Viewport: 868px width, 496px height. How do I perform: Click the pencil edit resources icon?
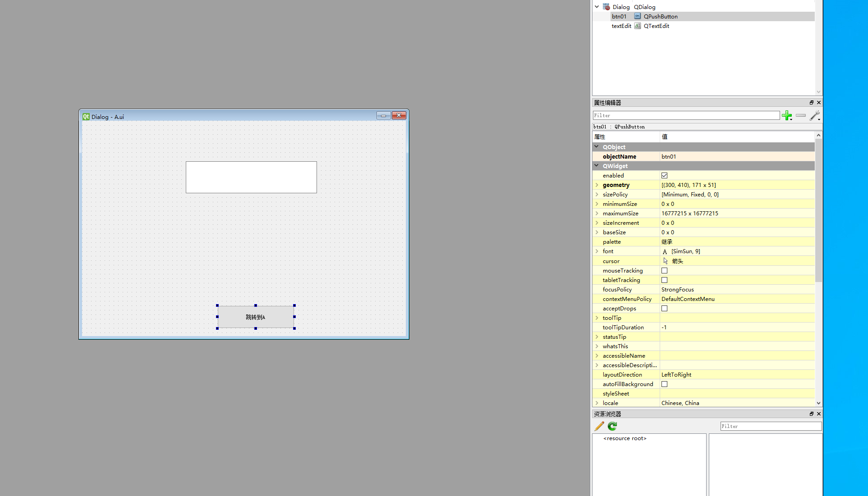tap(599, 426)
